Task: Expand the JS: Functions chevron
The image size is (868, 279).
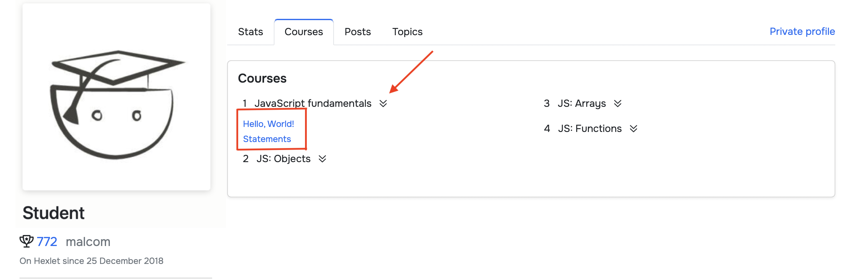Action: (634, 129)
